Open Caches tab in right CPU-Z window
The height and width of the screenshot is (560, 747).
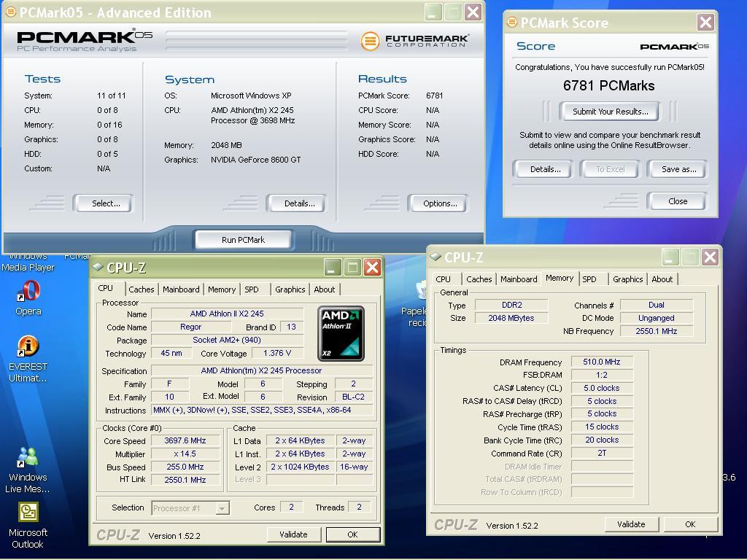point(479,279)
